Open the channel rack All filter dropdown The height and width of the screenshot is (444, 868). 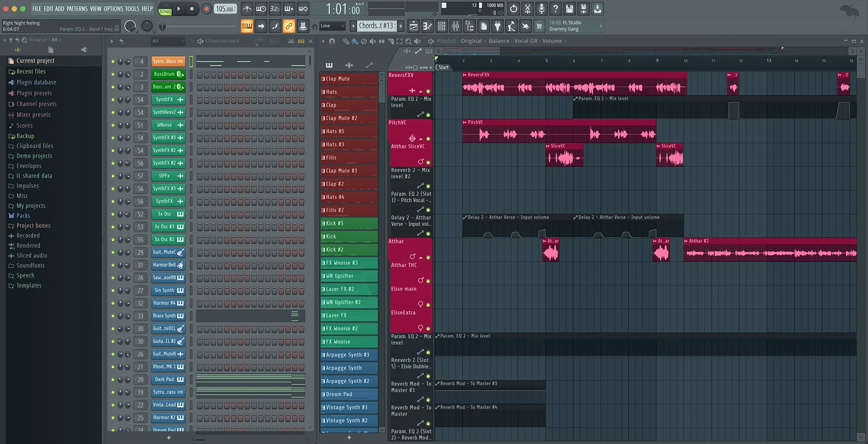pyautogui.click(x=167, y=41)
